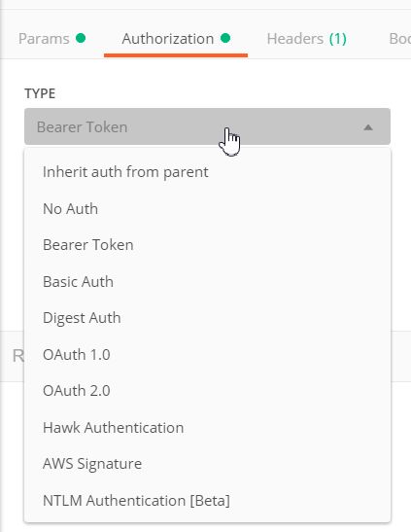Screen dimensions: 411x532
Task: Pick Bearer Token in the dropdown list
Action: pyautogui.click(x=207, y=245)
